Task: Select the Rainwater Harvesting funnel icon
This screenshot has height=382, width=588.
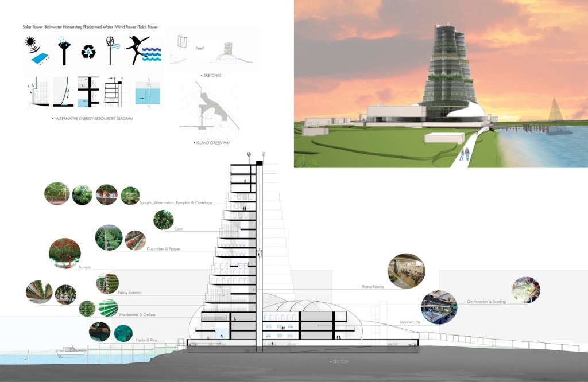Action: click(x=63, y=49)
